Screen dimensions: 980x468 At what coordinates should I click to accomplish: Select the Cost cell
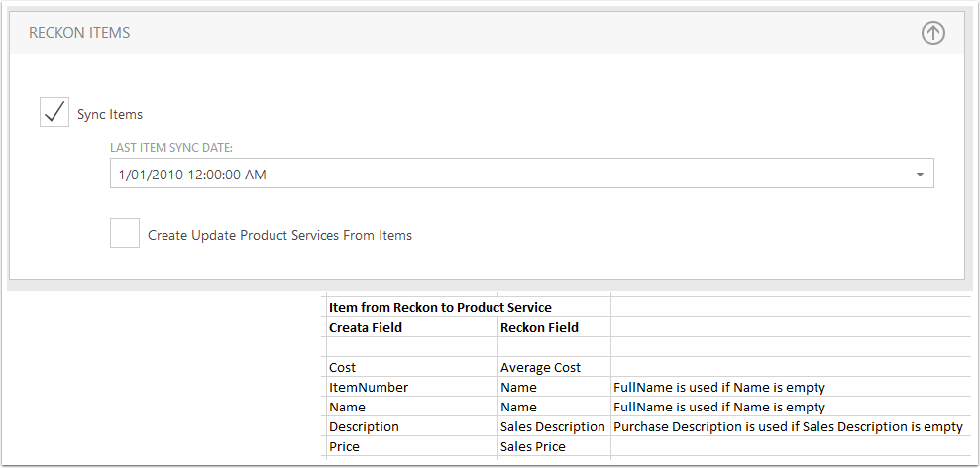(412, 367)
